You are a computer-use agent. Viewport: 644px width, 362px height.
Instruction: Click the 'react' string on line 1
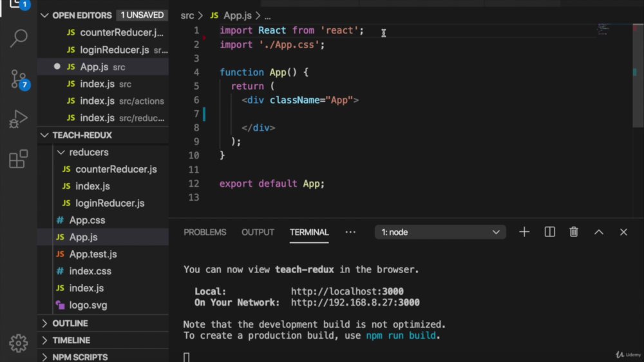pyautogui.click(x=339, y=30)
